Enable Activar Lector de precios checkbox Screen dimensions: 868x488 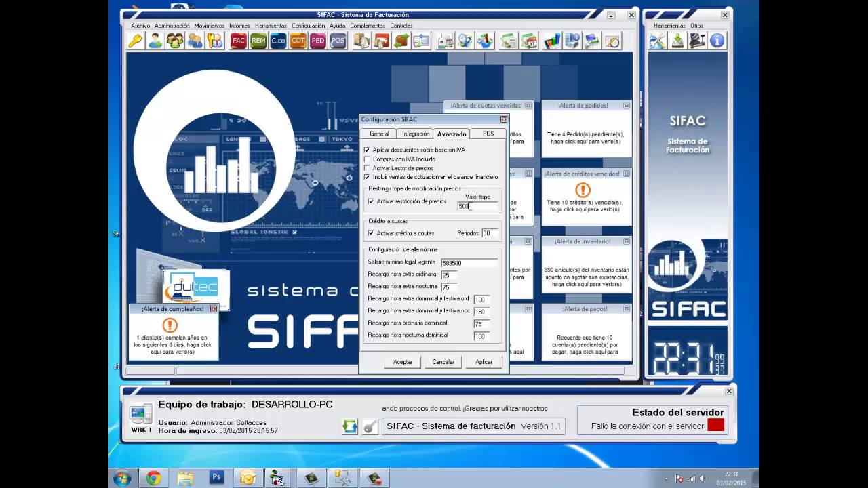(367, 168)
